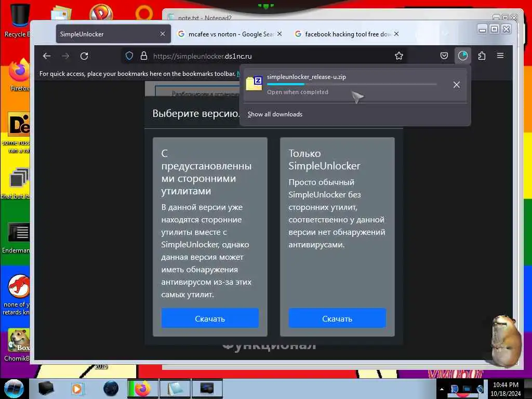The width and height of the screenshot is (532, 399).
Task: Click the forward navigation arrow
Action: (65, 56)
